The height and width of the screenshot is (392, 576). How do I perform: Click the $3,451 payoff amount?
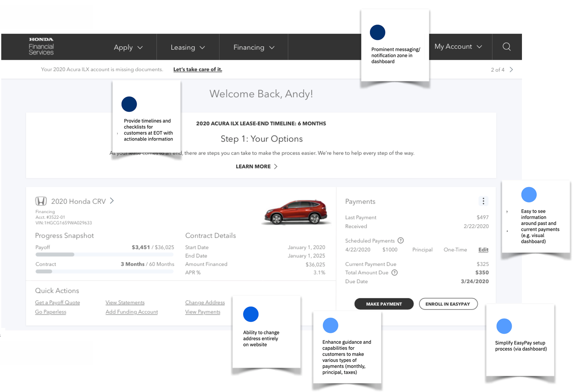[141, 247]
